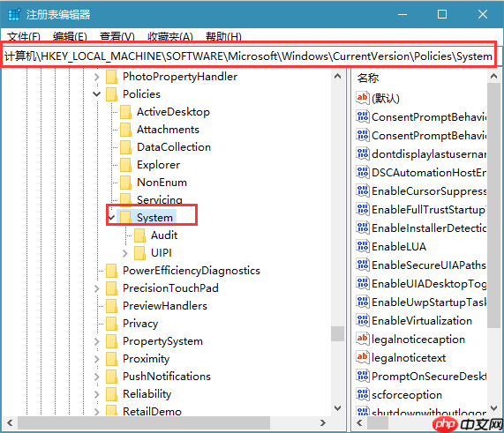Select the UIPI folder icon
Viewport: 504px width, 433px height.
click(x=139, y=253)
